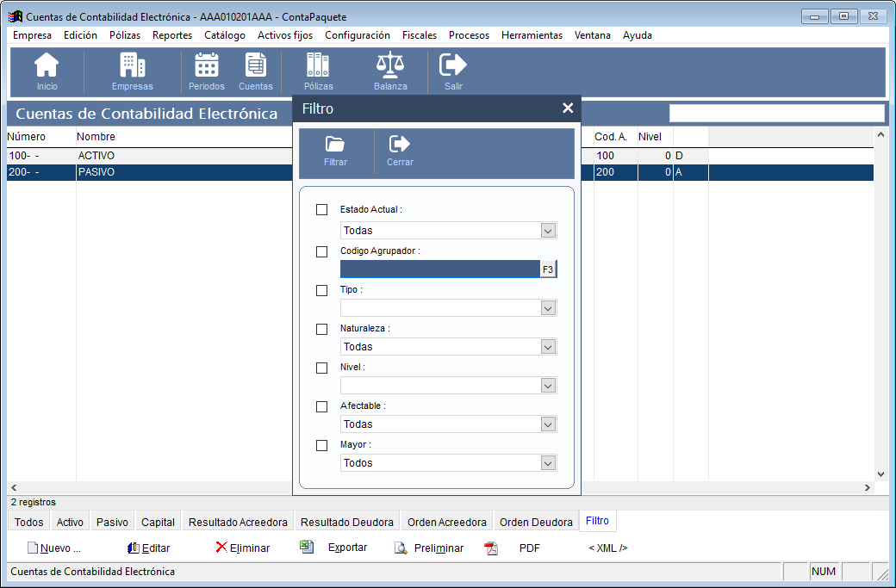Open Pólizas menu in menu bar
This screenshot has width=896, height=588.
coord(125,35)
